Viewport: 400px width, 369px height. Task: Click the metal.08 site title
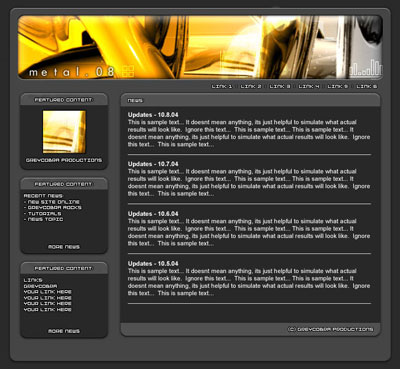(72, 72)
